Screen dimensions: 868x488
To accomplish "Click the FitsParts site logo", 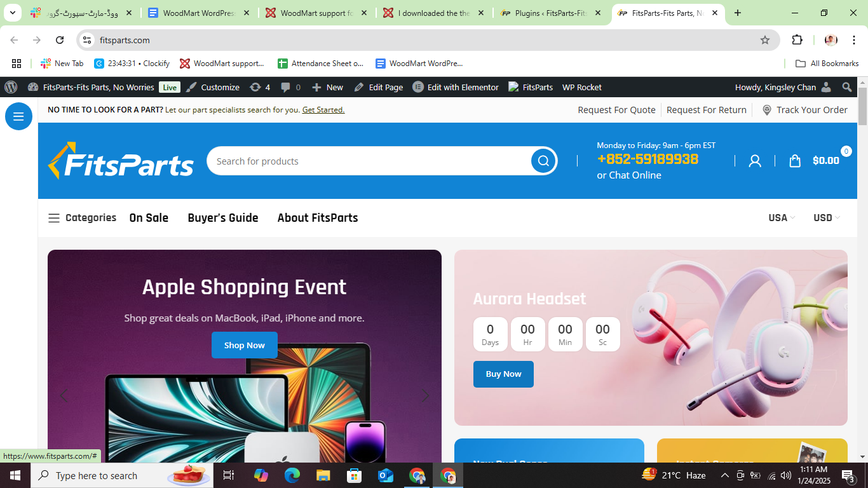I will 121,161.
